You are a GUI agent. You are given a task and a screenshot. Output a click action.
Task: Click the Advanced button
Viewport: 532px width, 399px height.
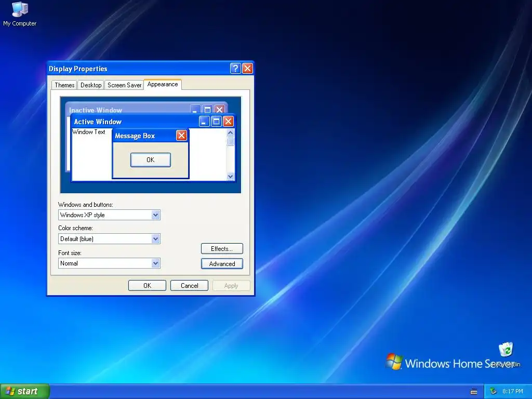222,263
